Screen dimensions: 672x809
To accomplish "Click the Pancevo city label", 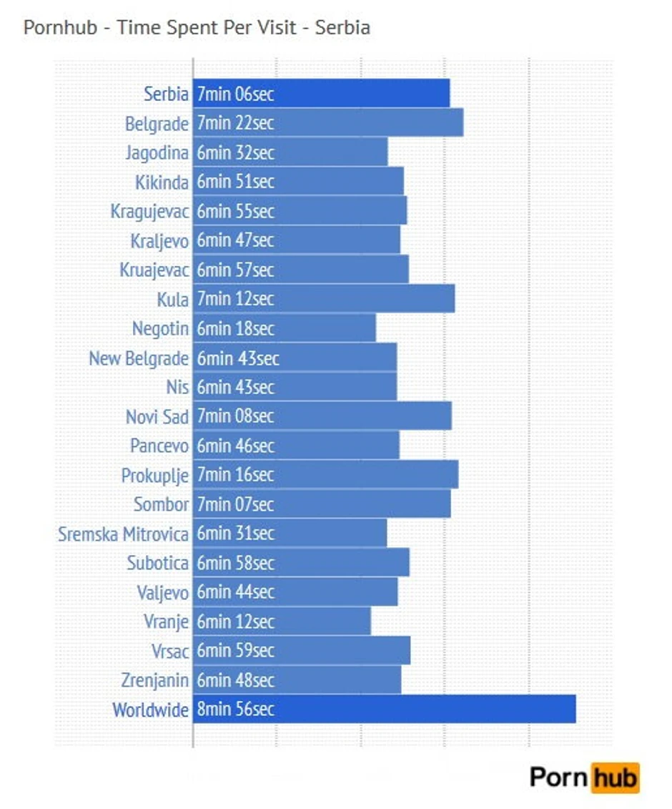I will point(159,446).
